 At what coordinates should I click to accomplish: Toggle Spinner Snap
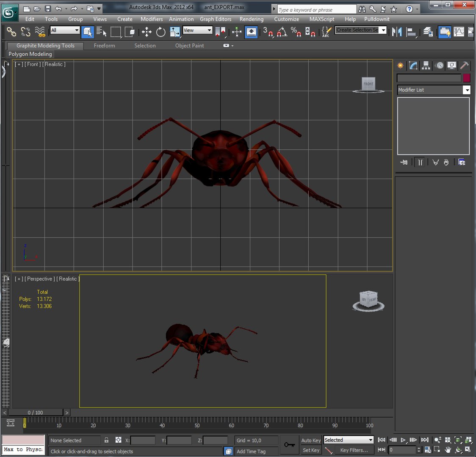tap(310, 32)
